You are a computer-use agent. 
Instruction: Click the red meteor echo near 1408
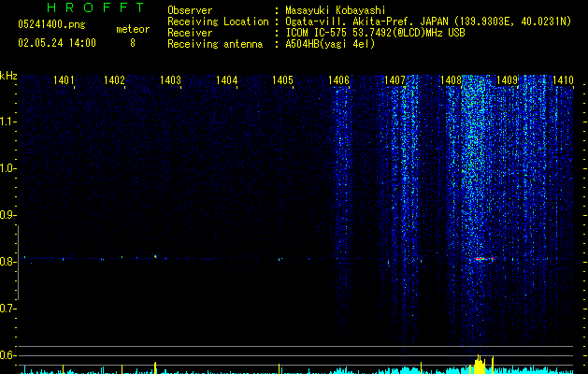[480, 258]
